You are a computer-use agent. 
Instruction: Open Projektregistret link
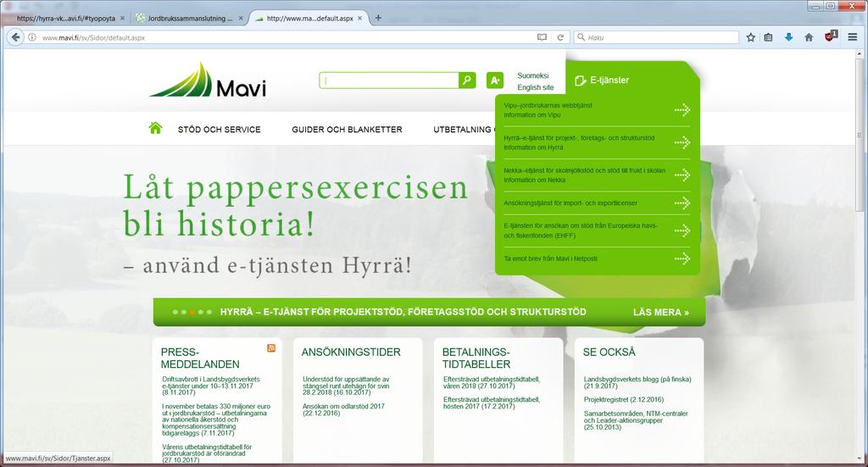click(623, 399)
